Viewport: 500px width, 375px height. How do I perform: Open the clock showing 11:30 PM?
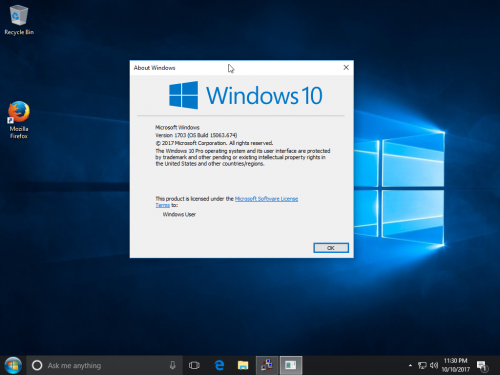pos(455,365)
